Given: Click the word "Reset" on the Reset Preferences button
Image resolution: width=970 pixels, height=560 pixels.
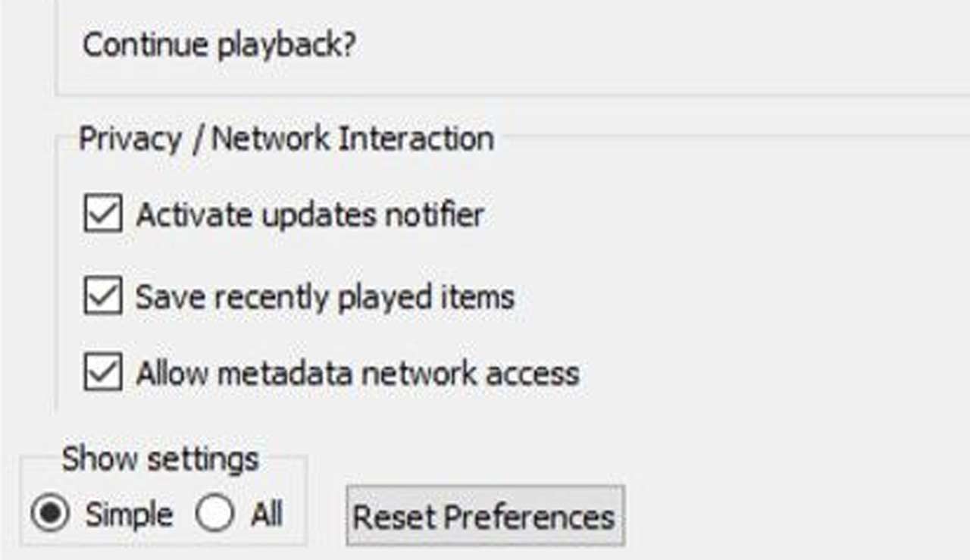Looking at the screenshot, I should (x=394, y=517).
